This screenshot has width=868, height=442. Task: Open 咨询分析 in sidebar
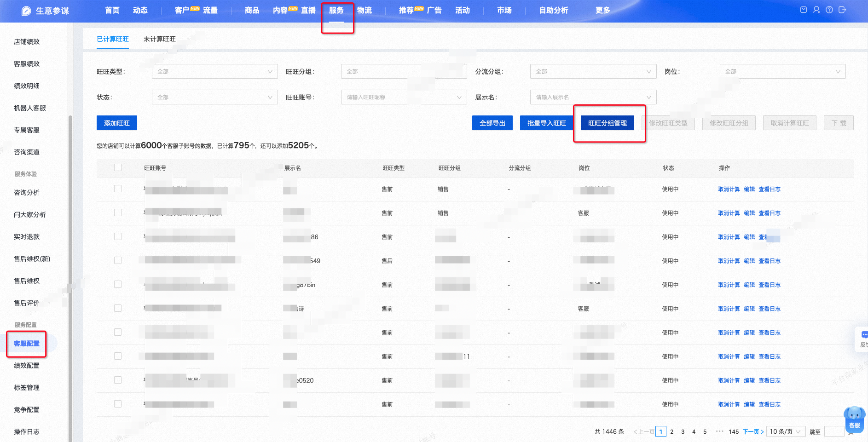27,193
